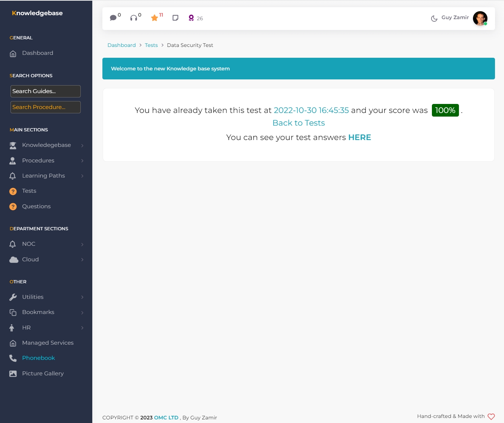Screen dimensions: 504x423
Task: Click the NOC bell icon
Action: coord(13,244)
